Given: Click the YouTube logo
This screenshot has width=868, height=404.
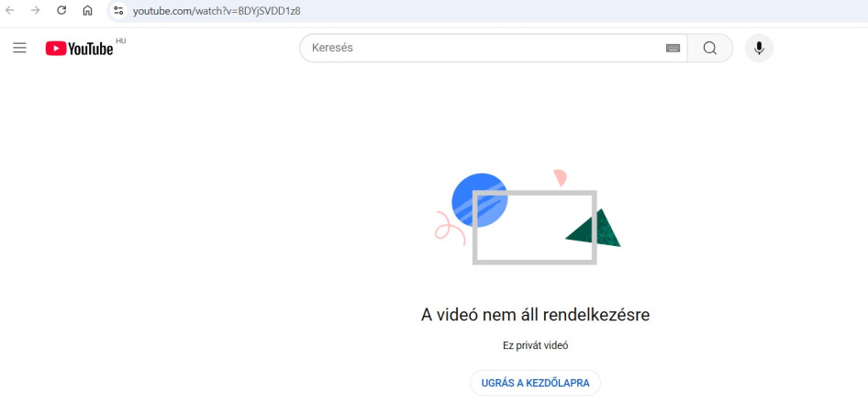Looking at the screenshot, I should 79,49.
